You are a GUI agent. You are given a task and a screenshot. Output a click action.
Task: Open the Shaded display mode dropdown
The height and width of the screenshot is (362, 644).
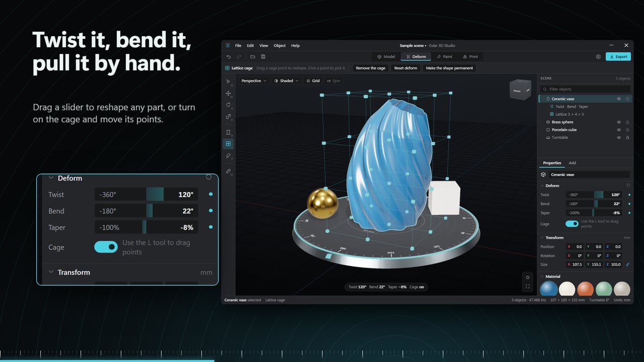click(286, 81)
